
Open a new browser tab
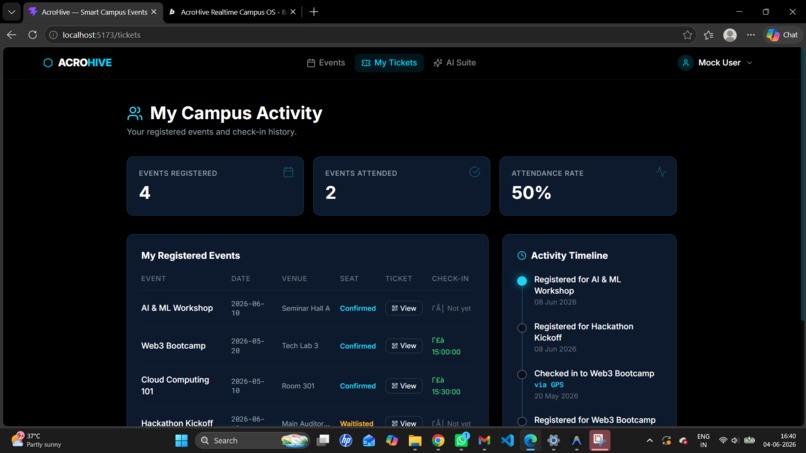click(314, 12)
